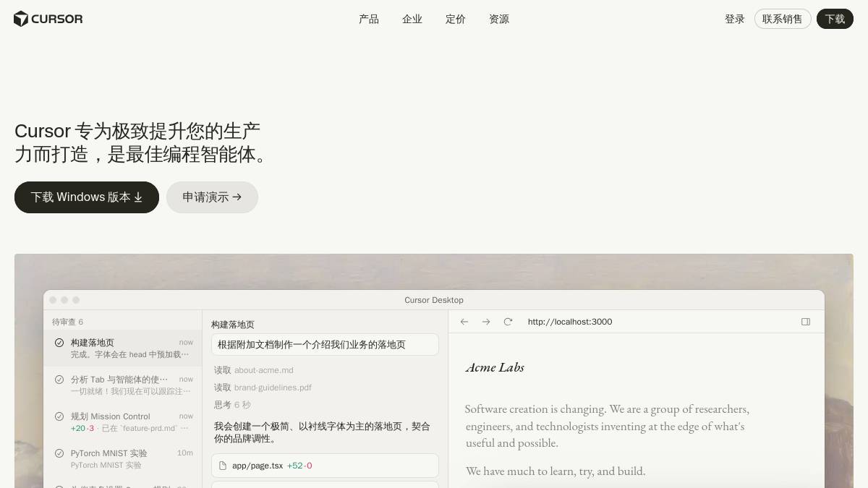The image size is (868, 488).
Task: Click check circle icon beside 规划 Mission Control
Action: click(59, 416)
